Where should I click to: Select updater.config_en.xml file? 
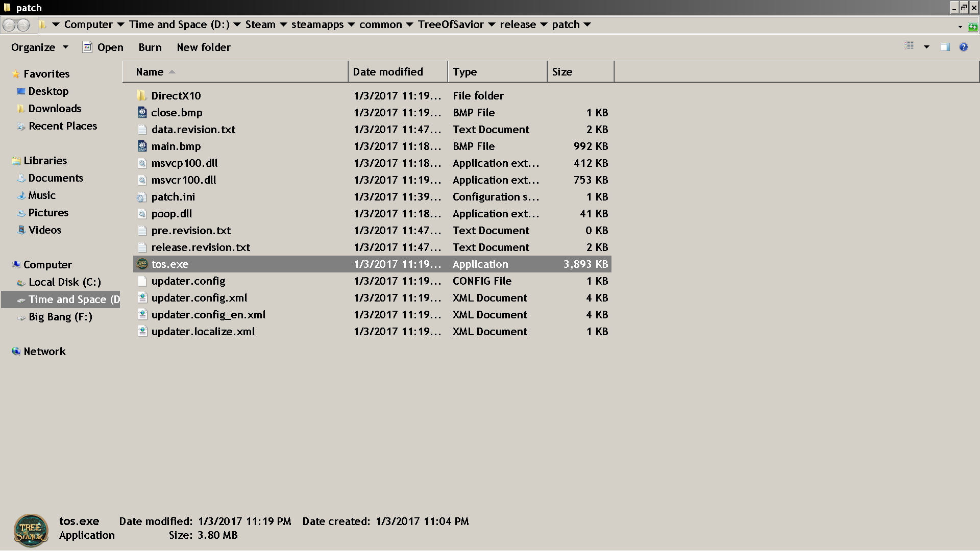point(208,315)
